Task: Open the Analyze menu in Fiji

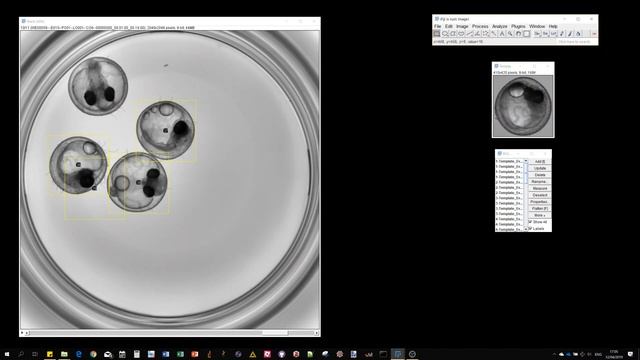Action: pos(499,26)
